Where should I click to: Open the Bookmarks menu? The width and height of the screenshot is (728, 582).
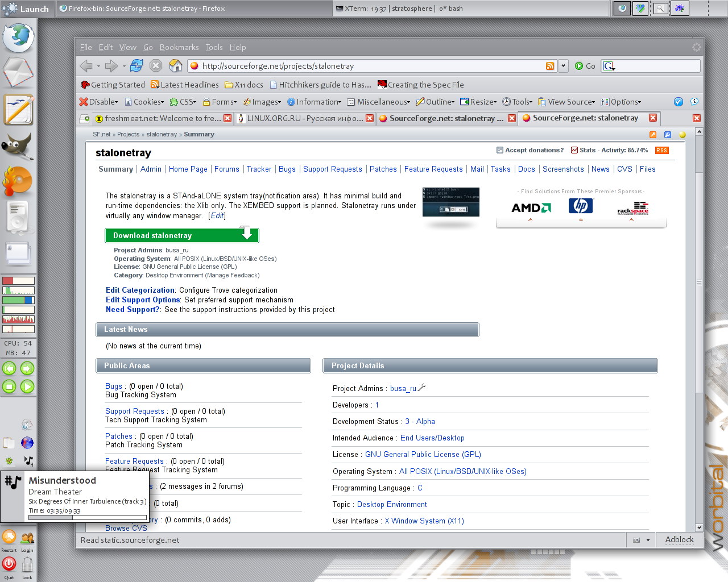click(179, 47)
